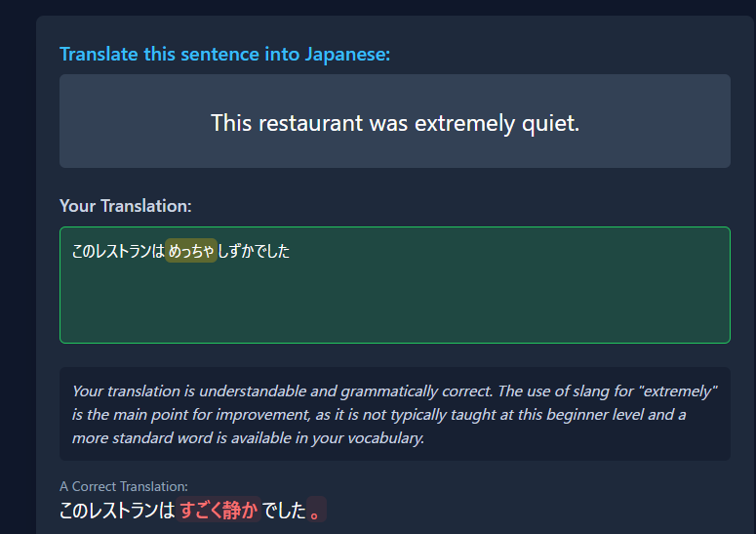Click the highlighted correction すごく静か
This screenshot has height=534, width=756.
219,510
